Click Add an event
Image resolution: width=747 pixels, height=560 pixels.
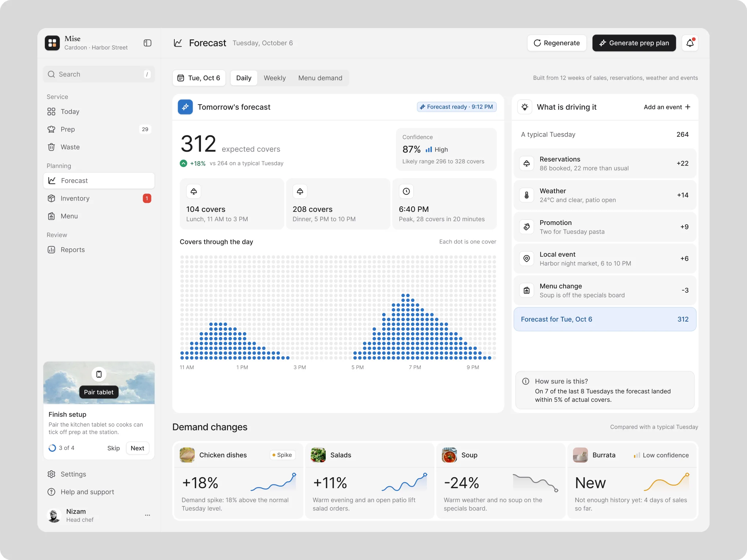pos(667,107)
